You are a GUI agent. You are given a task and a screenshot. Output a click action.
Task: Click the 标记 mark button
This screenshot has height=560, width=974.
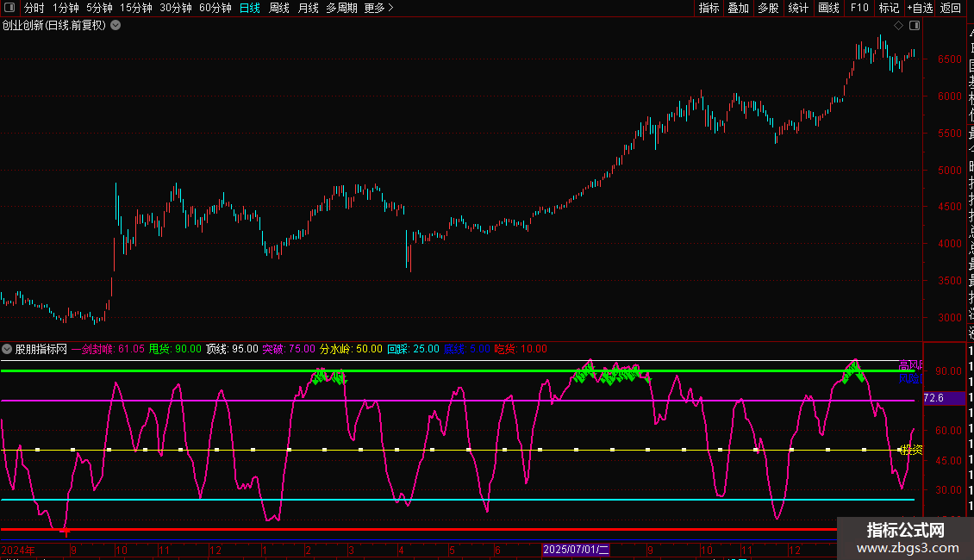click(x=889, y=8)
